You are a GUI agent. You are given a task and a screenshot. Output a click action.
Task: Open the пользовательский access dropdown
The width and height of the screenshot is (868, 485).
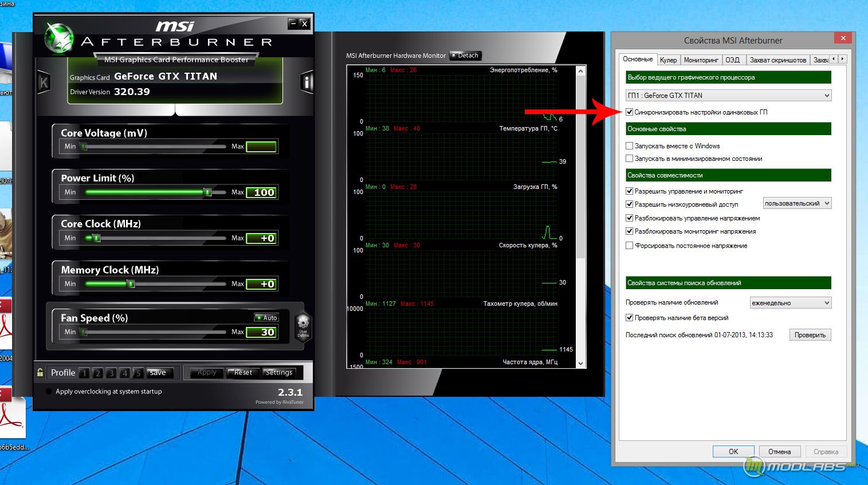coord(797,203)
